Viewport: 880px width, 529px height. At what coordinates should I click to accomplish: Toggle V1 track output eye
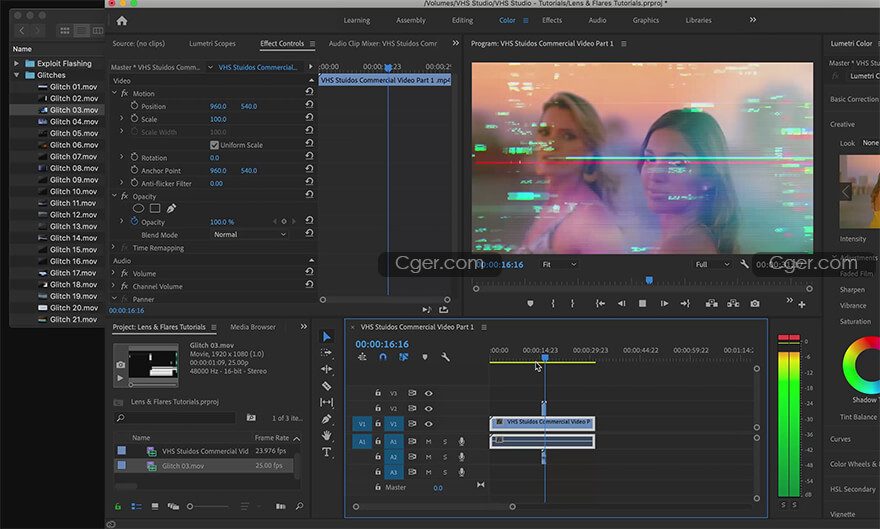(x=428, y=424)
